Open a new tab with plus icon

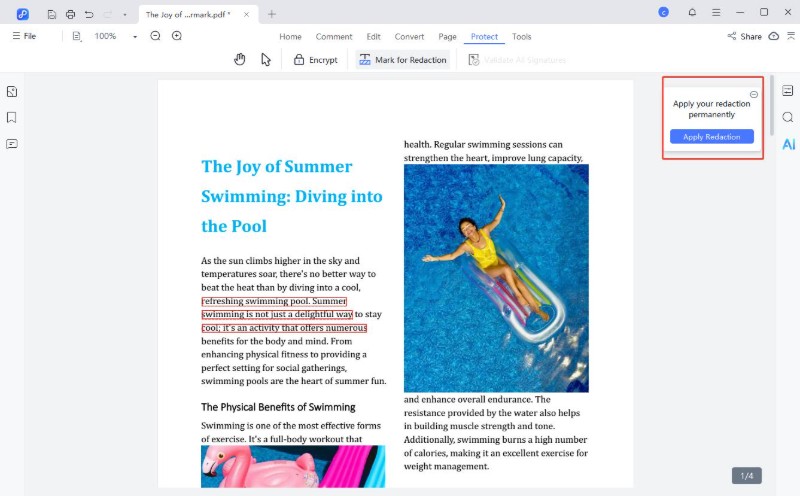(x=272, y=14)
